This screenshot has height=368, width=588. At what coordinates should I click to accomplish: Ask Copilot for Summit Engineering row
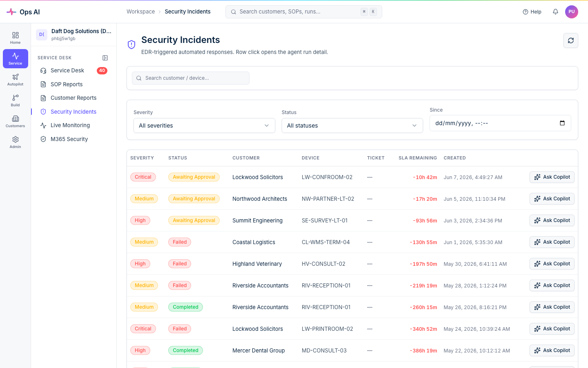[x=552, y=220]
